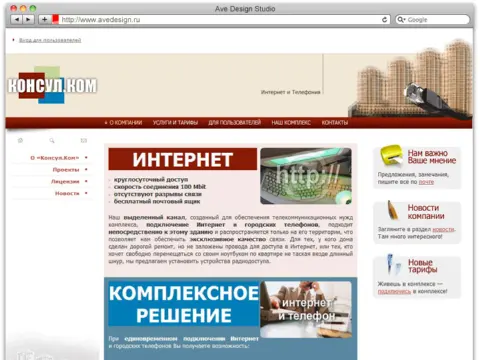The height and width of the screenshot is (360, 480).
Task: Click the Новые тарифы heading
Action: pyautogui.click(x=423, y=266)
